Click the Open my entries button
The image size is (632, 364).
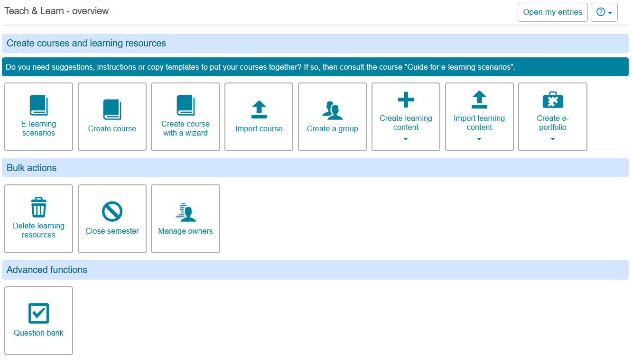[x=552, y=12]
